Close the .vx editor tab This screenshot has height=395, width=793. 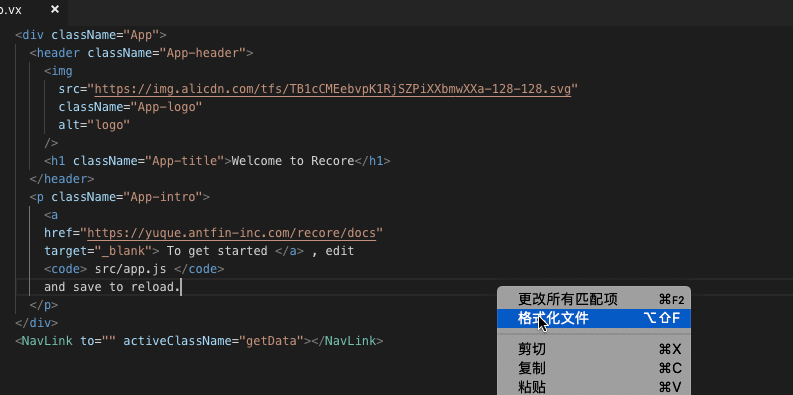click(55, 9)
